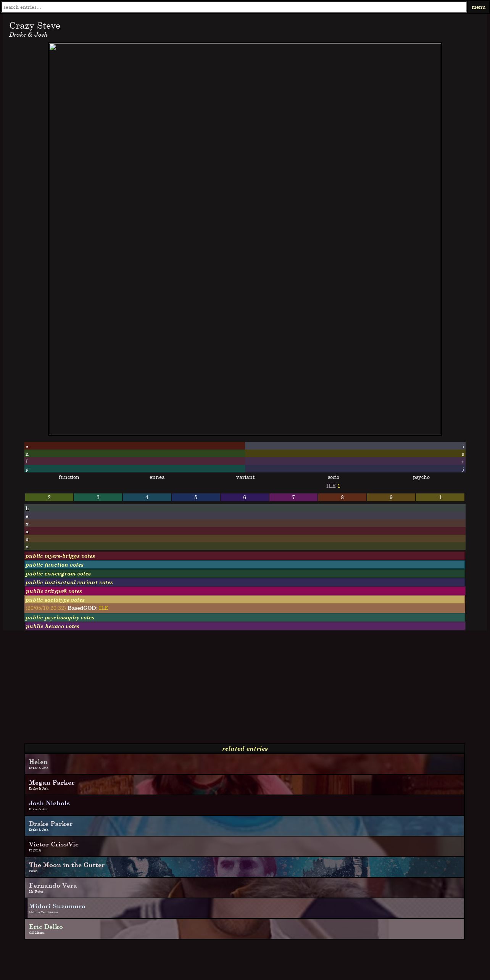Image resolution: width=490 pixels, height=980 pixels.
Task: Select the 's' sensing bar
Action: 355,454
